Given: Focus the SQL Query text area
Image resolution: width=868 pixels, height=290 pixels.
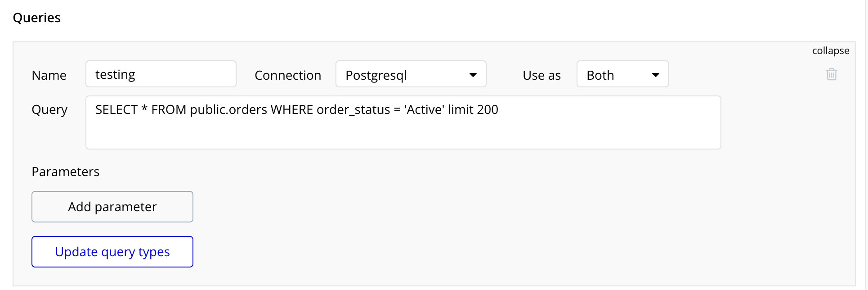Looking at the screenshot, I should point(403,131).
